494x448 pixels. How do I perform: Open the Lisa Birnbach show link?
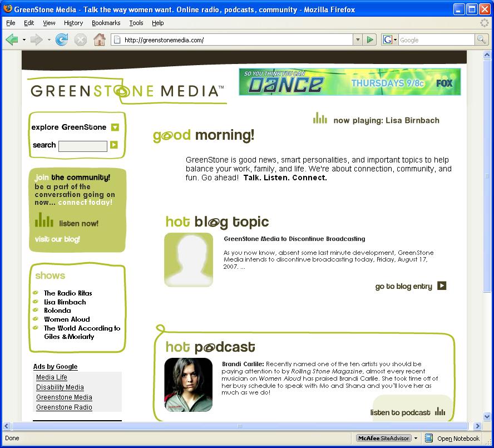tap(65, 302)
